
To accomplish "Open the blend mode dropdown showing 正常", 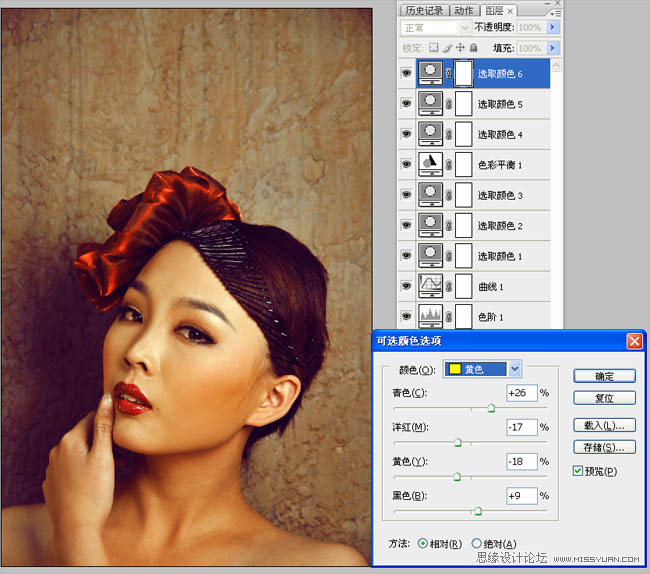I will [x=464, y=27].
